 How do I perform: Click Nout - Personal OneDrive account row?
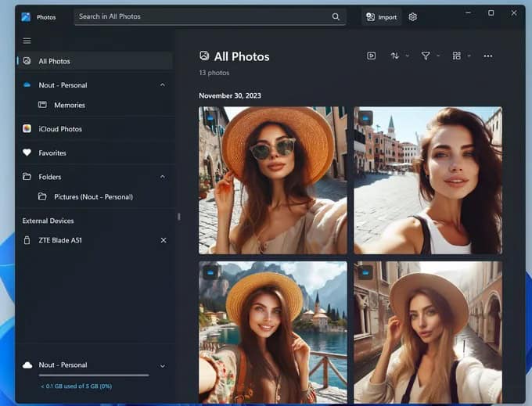95,84
